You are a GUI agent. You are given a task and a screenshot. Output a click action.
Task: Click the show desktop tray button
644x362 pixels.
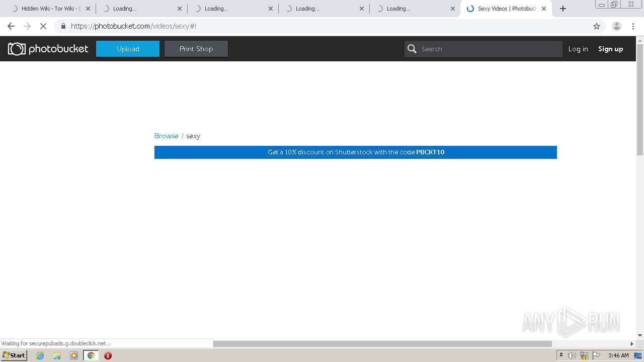pos(638,355)
